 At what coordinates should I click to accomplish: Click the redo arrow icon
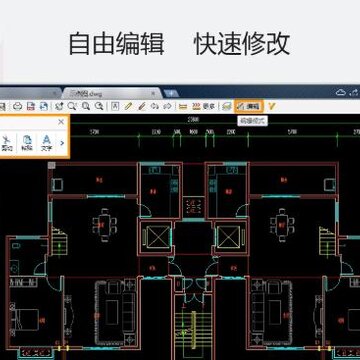click(168, 107)
